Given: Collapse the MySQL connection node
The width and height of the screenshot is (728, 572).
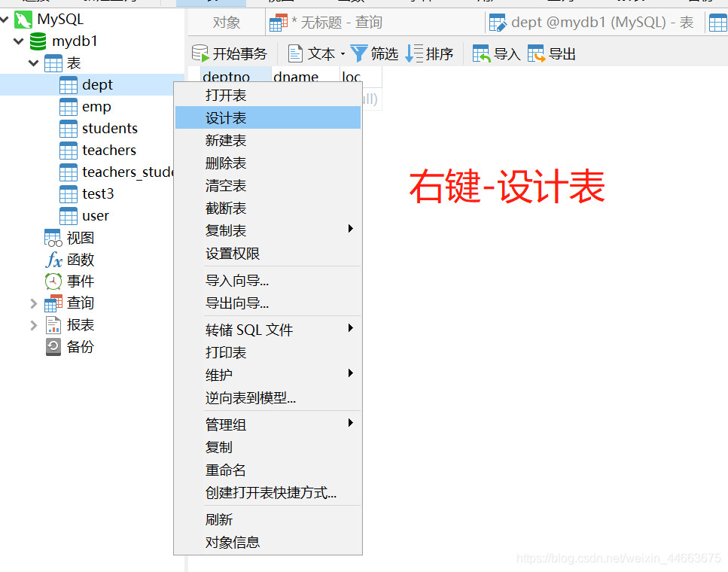Looking at the screenshot, I should [x=5, y=20].
